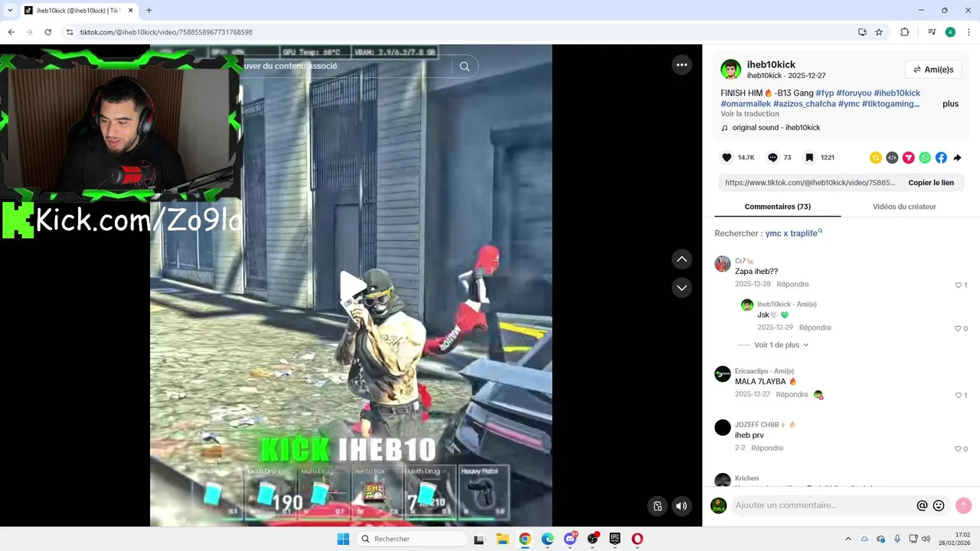Like the comment "iheb prv"
Image resolution: width=980 pixels, height=551 pixels.
(x=958, y=448)
